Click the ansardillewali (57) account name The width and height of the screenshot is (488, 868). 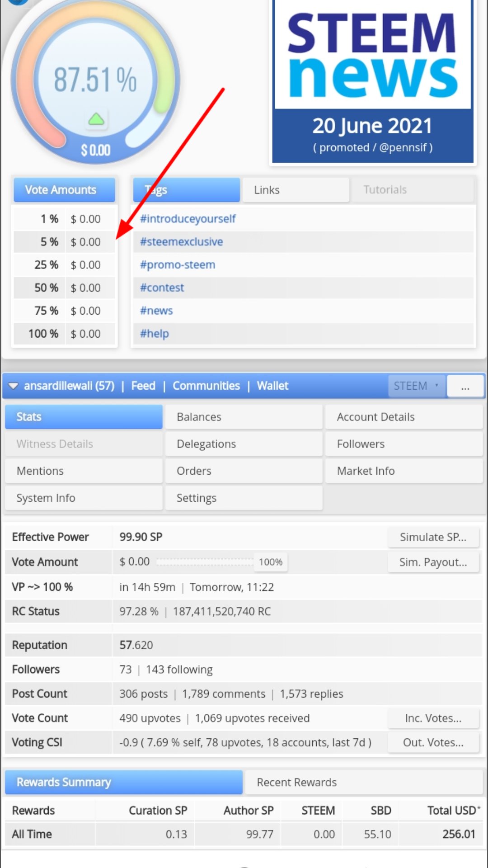point(69,386)
